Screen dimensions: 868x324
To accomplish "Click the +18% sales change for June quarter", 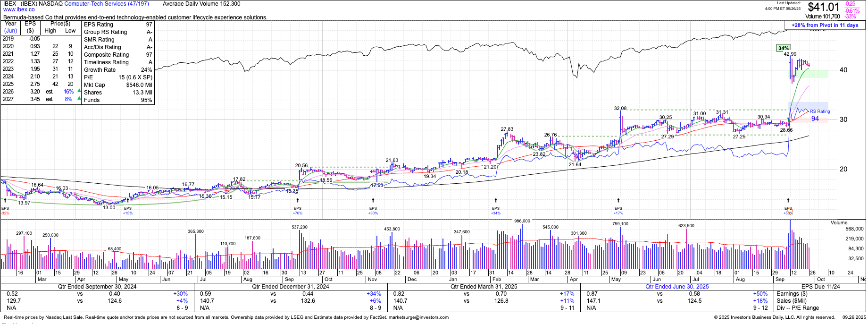I will [x=760, y=301].
